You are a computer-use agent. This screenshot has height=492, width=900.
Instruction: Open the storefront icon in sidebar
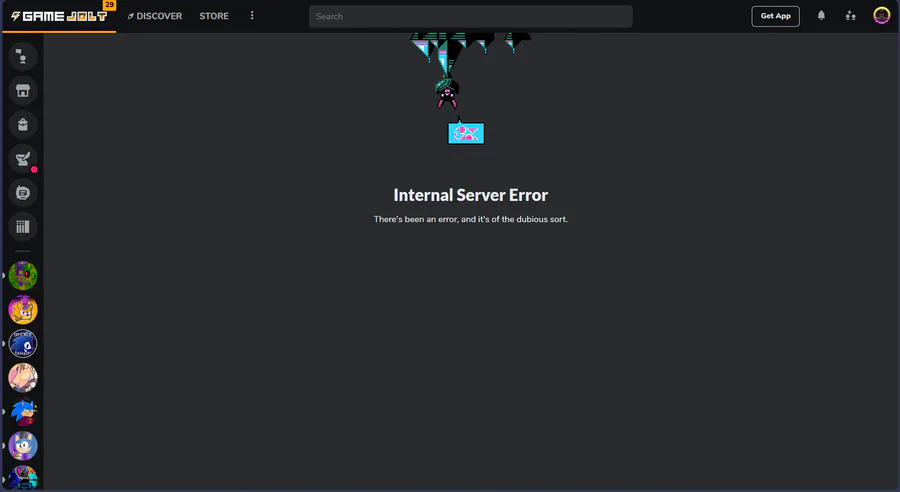click(23, 90)
